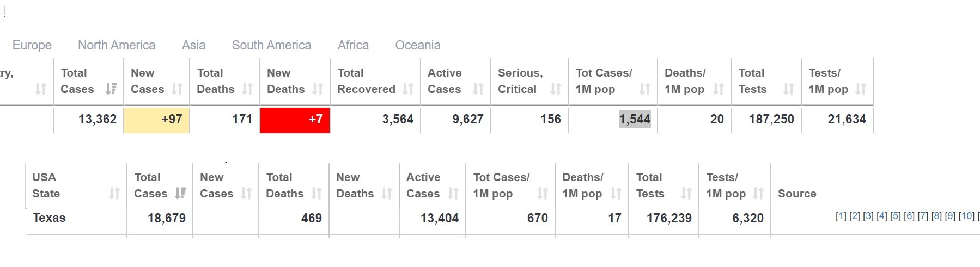
Task: Sort country table by Serious, Critical
Action: (529, 81)
